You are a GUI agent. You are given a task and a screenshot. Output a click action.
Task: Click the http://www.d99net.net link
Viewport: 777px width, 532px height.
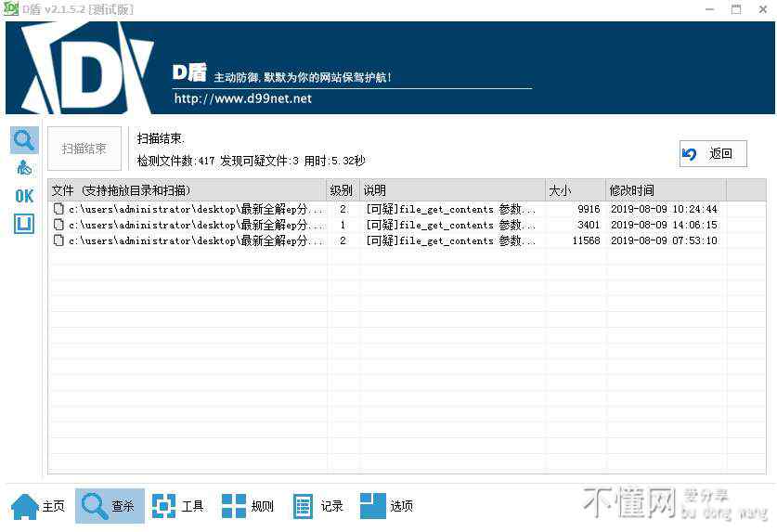(x=243, y=98)
